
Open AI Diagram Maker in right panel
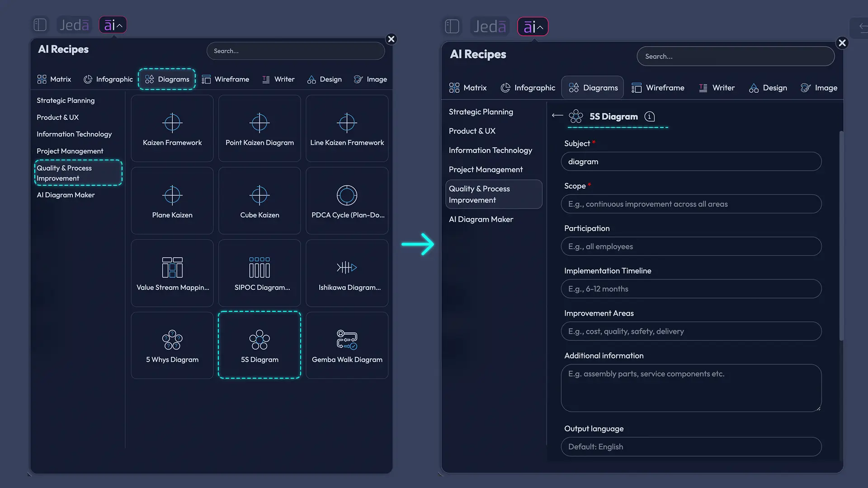pos(481,219)
